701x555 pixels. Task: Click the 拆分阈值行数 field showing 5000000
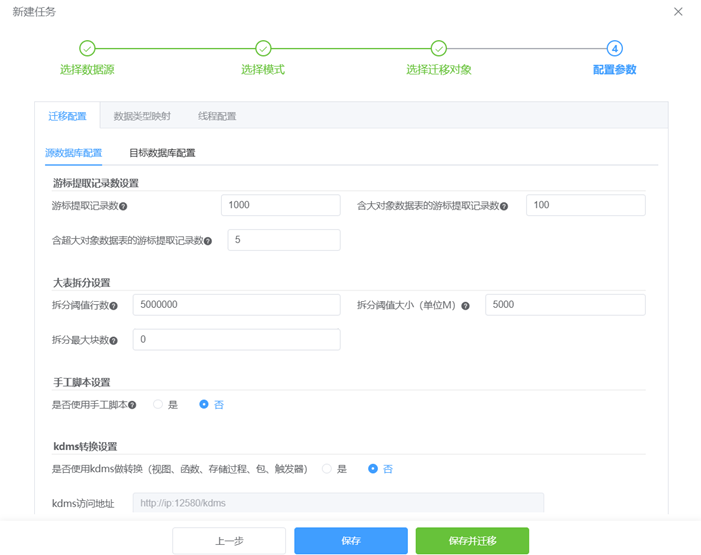click(x=236, y=305)
